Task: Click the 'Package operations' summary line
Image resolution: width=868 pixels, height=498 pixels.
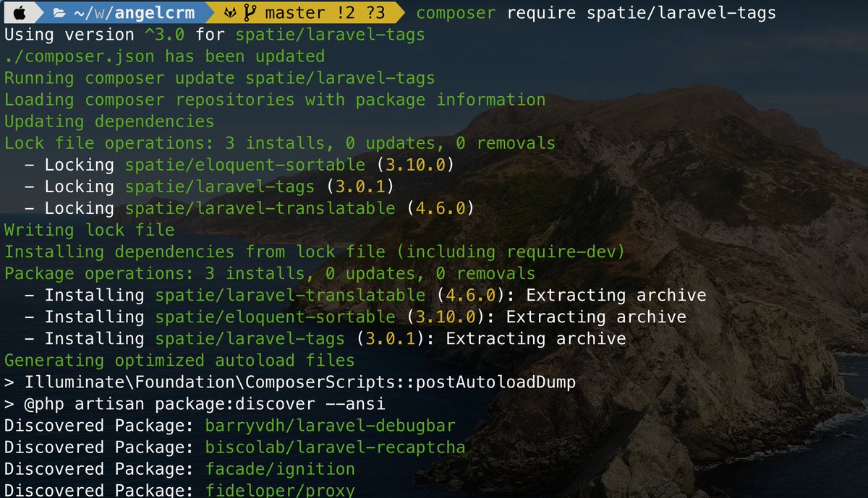Action: (x=270, y=273)
